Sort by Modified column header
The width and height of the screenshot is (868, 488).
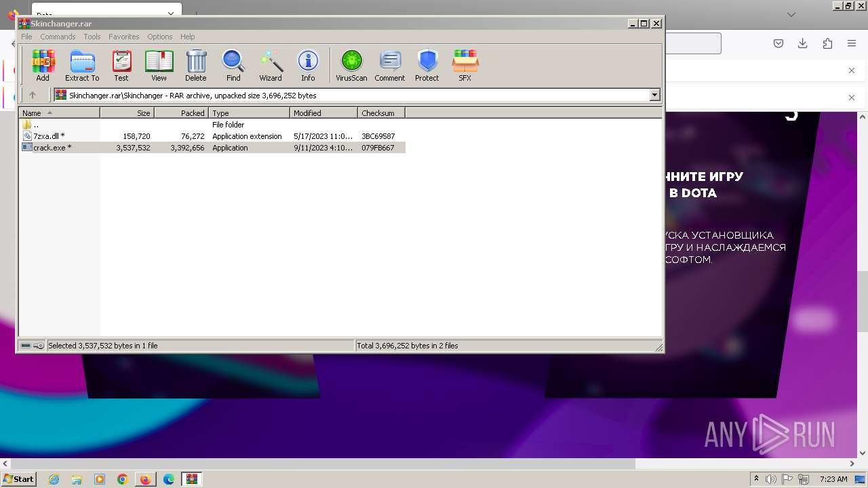[324, 113]
